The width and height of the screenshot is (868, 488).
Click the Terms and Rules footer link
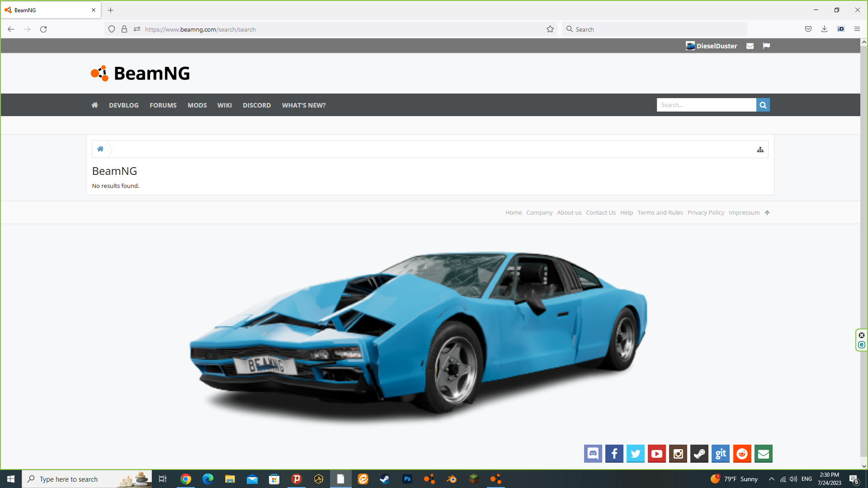tap(660, 213)
